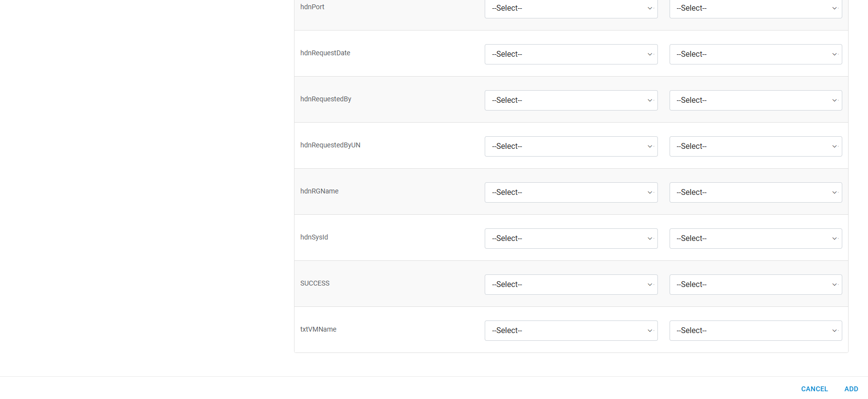
Task: Open first dropdown for SUCCESS row
Action: click(x=571, y=285)
